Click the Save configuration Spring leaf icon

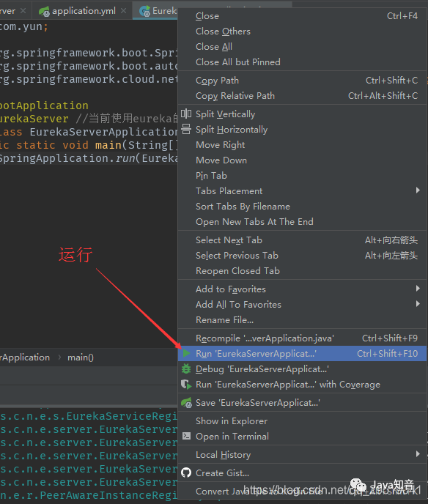coord(186,403)
